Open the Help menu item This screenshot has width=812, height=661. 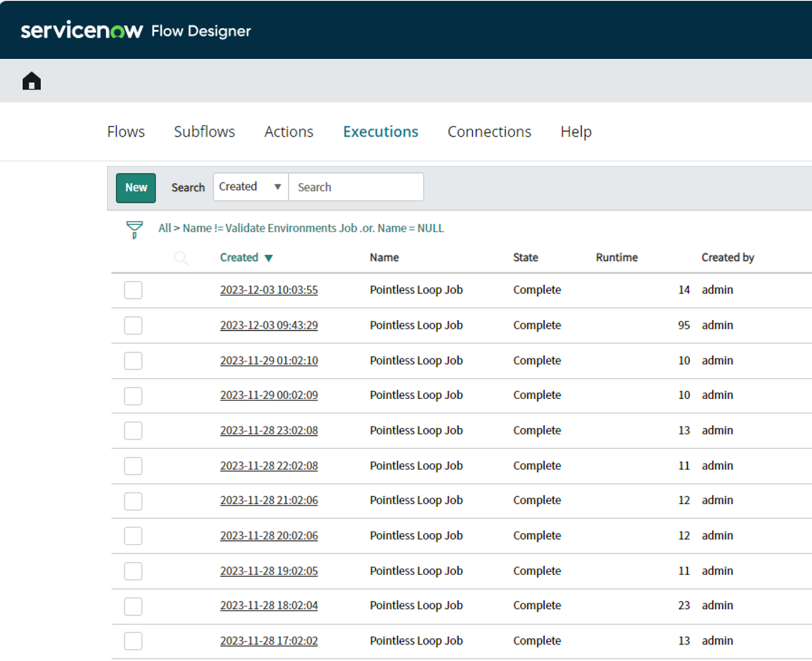[x=575, y=132]
